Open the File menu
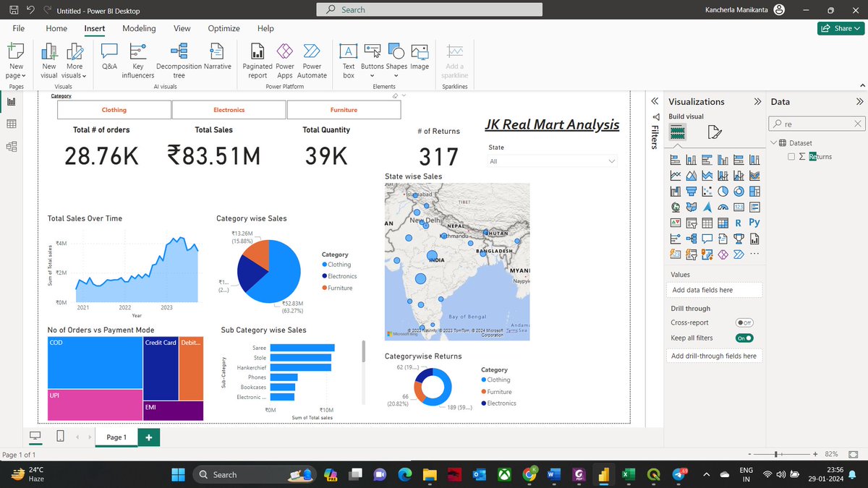This screenshot has height=488, width=868. click(19, 28)
